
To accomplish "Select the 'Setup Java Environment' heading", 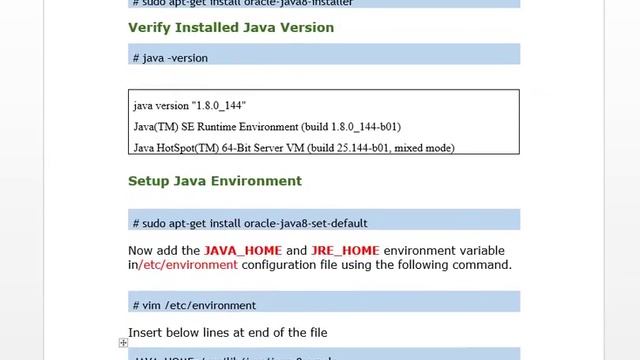I will coord(215,181).
